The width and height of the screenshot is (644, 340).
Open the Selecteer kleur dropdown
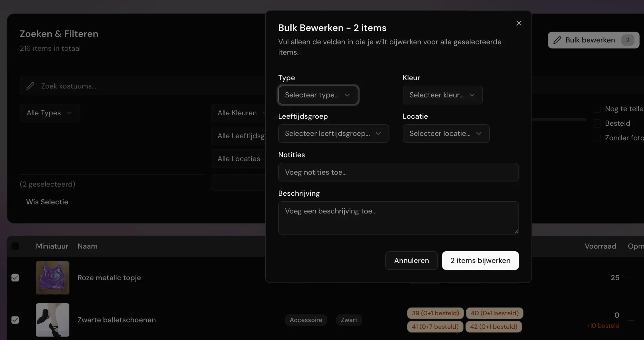point(442,95)
